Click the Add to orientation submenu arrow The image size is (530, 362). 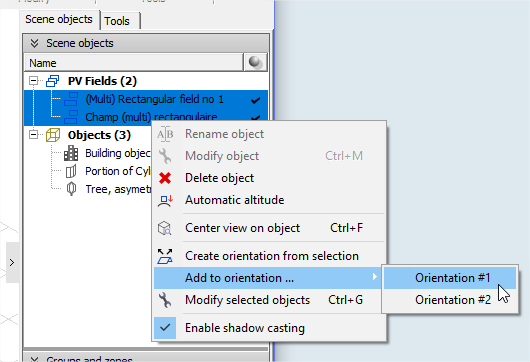coord(374,277)
